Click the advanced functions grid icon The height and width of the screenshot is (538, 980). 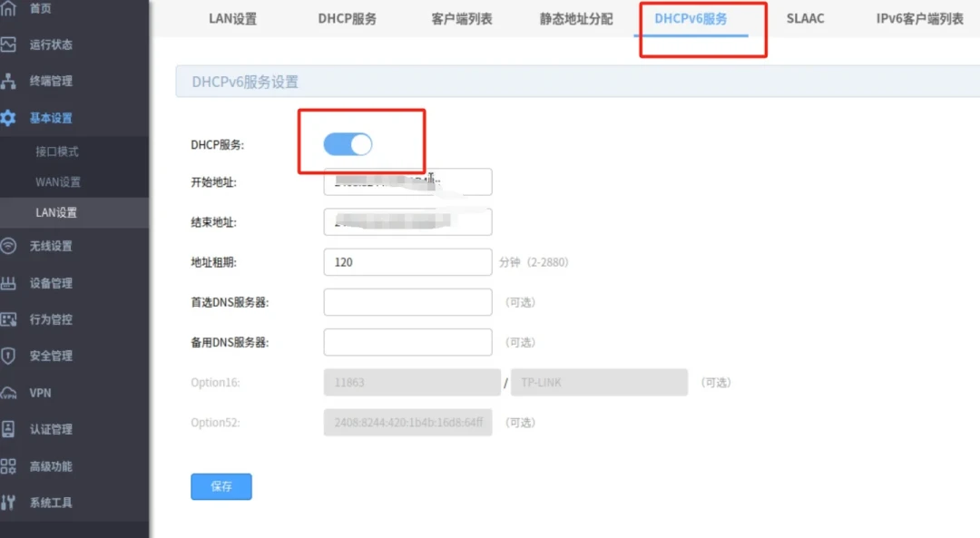pos(7,466)
